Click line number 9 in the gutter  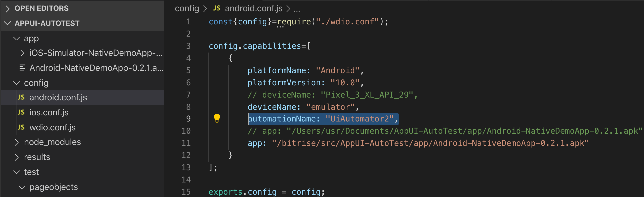click(x=188, y=119)
